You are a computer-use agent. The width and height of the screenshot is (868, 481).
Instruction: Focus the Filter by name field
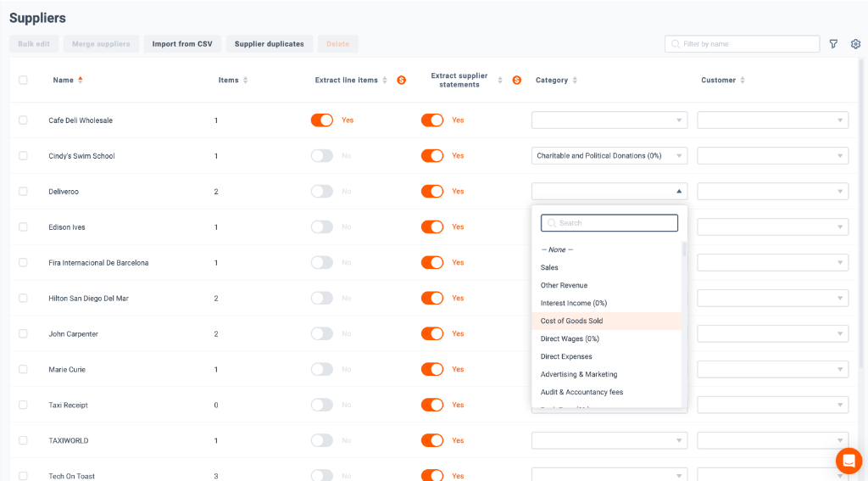click(x=742, y=44)
